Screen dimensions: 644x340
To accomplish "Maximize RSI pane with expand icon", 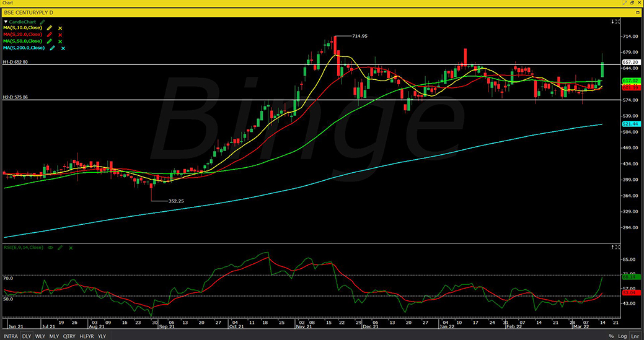I will coord(618,247).
